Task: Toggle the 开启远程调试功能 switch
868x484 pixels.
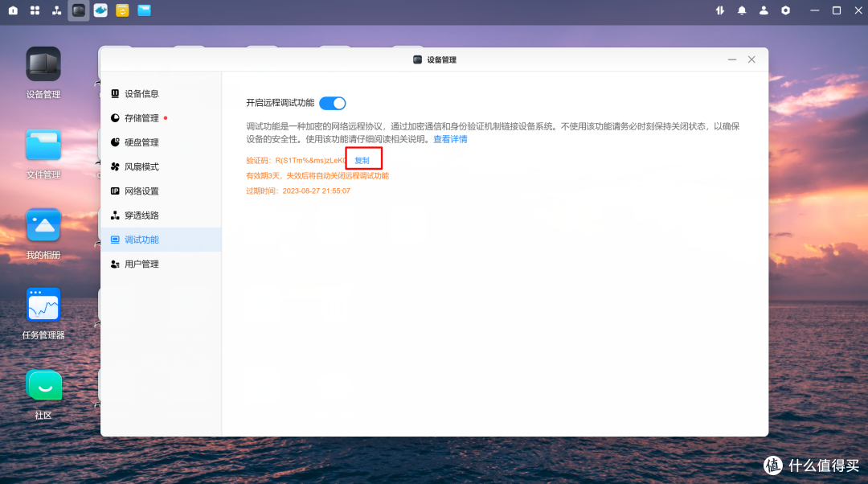Action: [x=333, y=104]
